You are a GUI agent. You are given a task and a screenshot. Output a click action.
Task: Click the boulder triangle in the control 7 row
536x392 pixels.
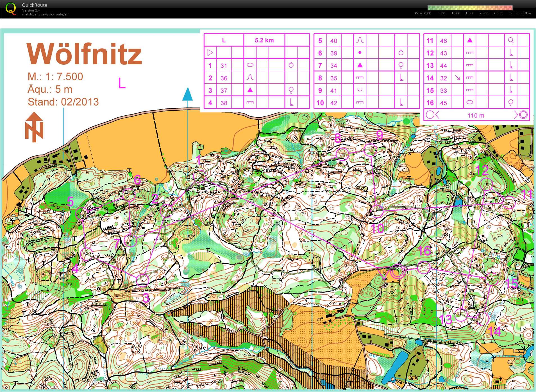(360, 65)
